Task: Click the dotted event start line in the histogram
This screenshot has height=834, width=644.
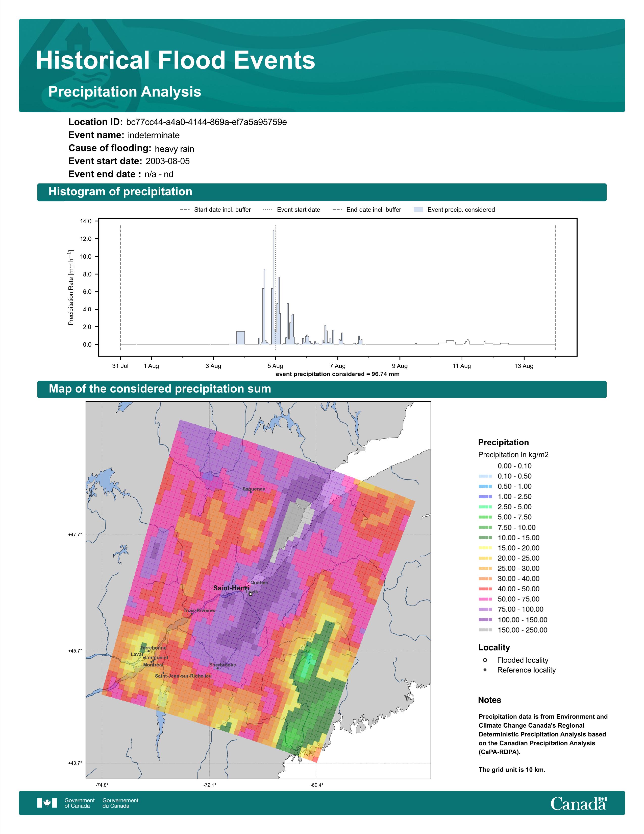Action: (276, 288)
